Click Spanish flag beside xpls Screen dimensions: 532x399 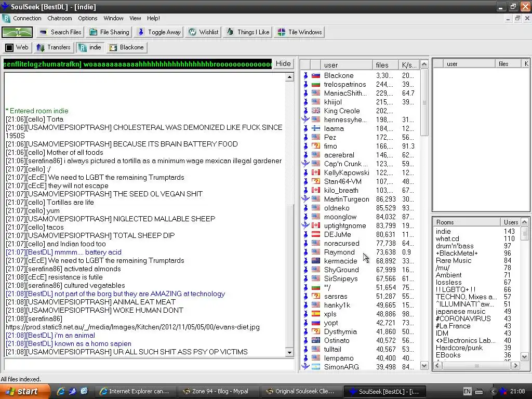click(x=316, y=313)
